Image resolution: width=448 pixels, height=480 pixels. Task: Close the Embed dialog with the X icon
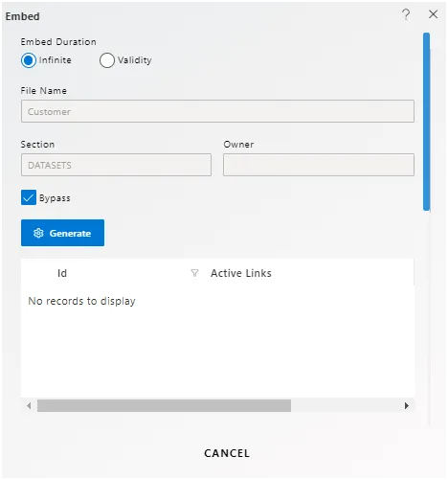pos(433,14)
